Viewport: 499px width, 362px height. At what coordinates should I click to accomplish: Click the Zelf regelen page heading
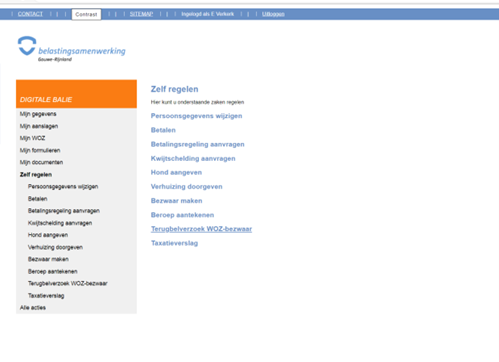click(174, 89)
